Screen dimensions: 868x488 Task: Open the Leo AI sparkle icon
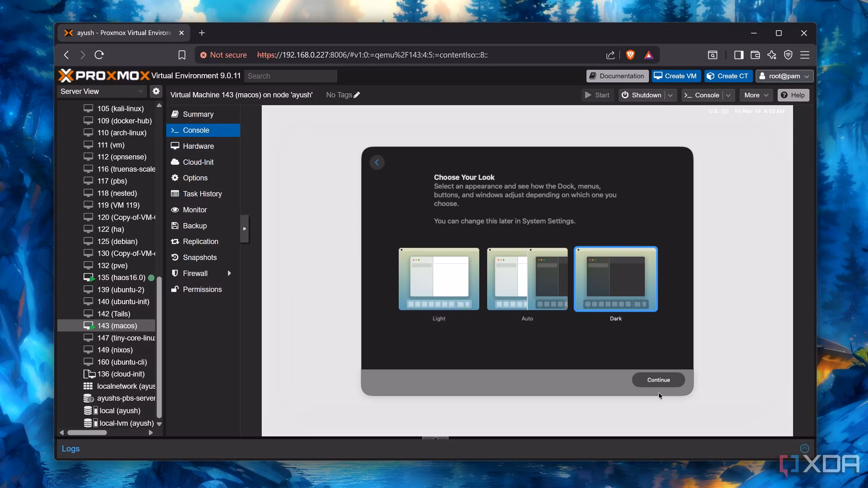point(772,55)
